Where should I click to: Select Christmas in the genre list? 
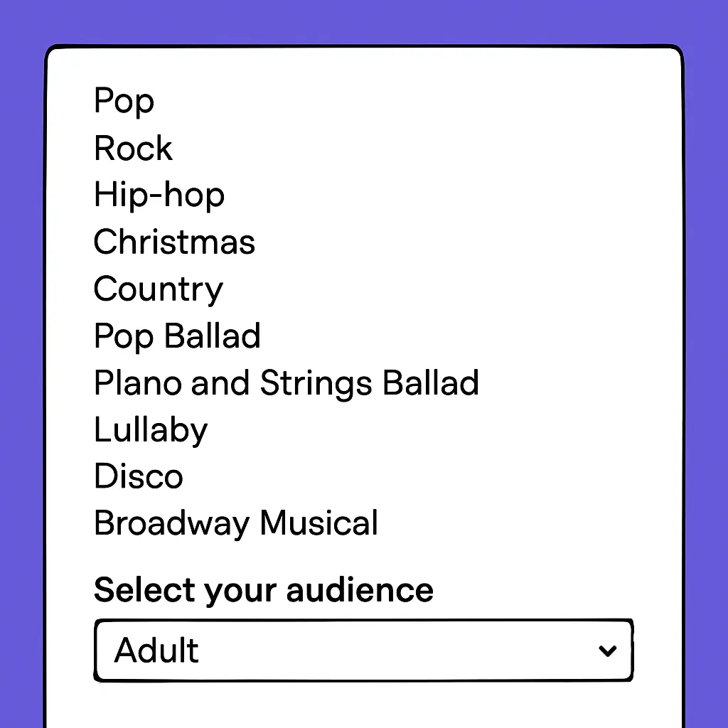click(x=174, y=242)
